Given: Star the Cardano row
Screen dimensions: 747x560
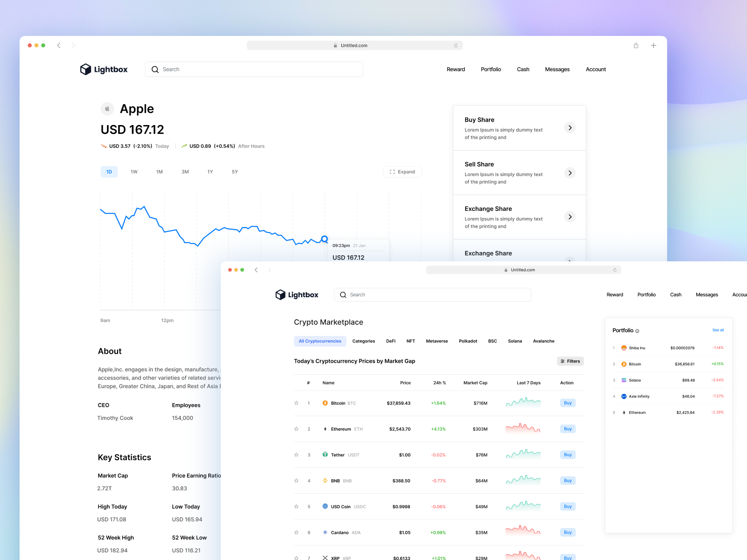Looking at the screenshot, I should [296, 532].
